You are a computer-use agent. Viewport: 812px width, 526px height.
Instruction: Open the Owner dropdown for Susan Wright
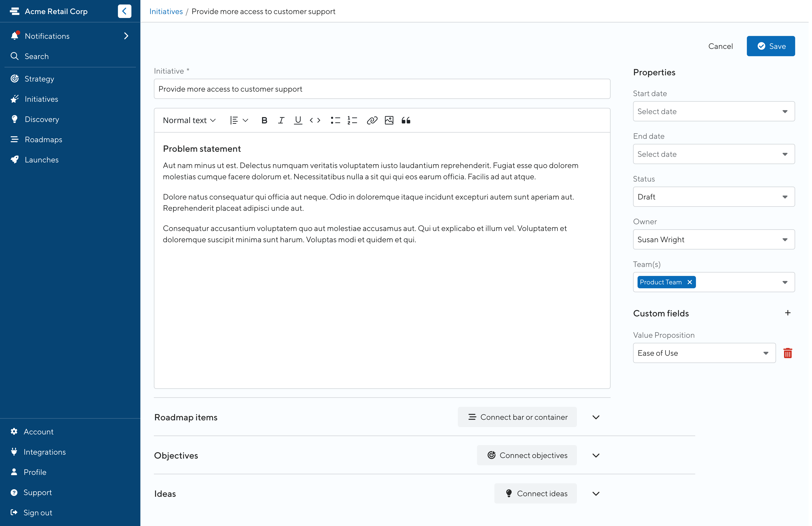[x=713, y=239]
